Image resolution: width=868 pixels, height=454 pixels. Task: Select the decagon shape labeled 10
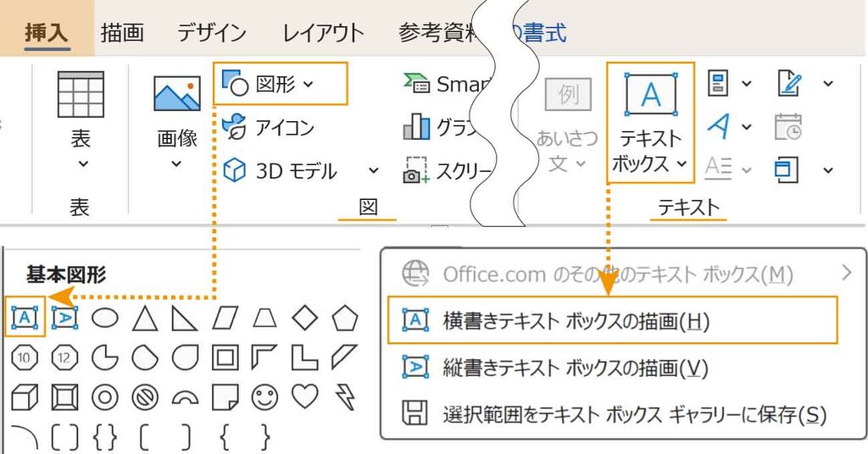click(x=25, y=357)
